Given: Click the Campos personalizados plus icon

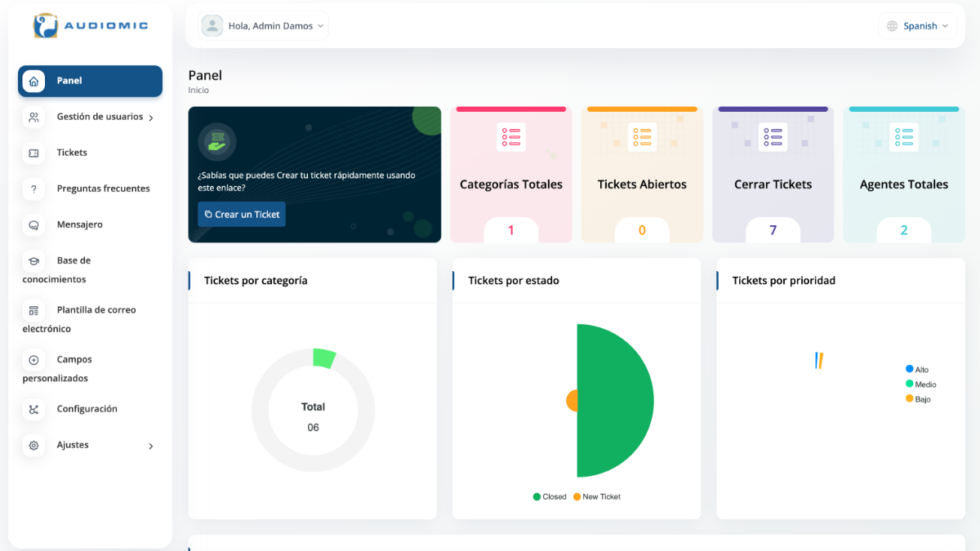Looking at the screenshot, I should coord(33,360).
